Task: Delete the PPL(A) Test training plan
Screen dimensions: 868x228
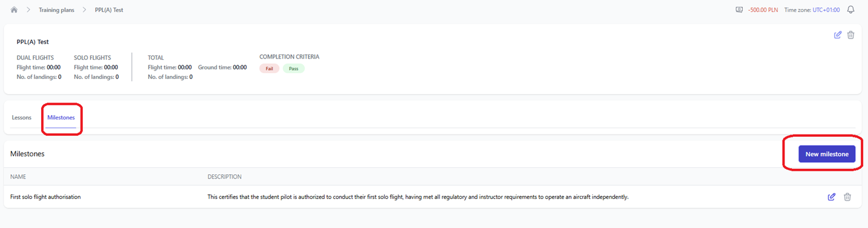Action: 850,35
